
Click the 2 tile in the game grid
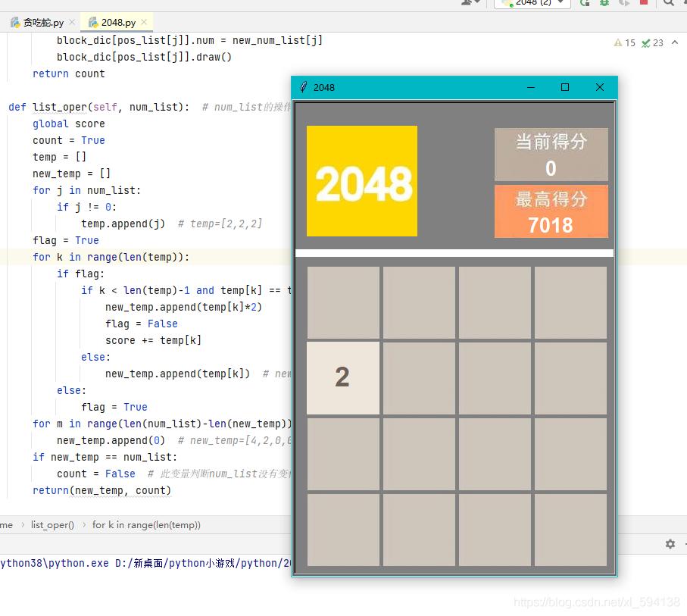coord(342,377)
